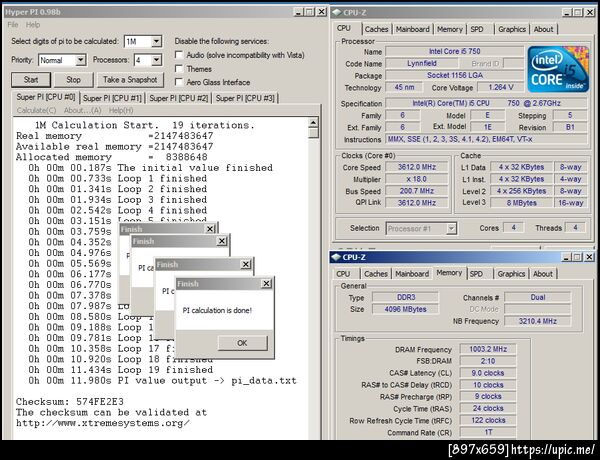Click the Code Name value Lynnfield
Screen dimensions: 600x460
pos(422,63)
